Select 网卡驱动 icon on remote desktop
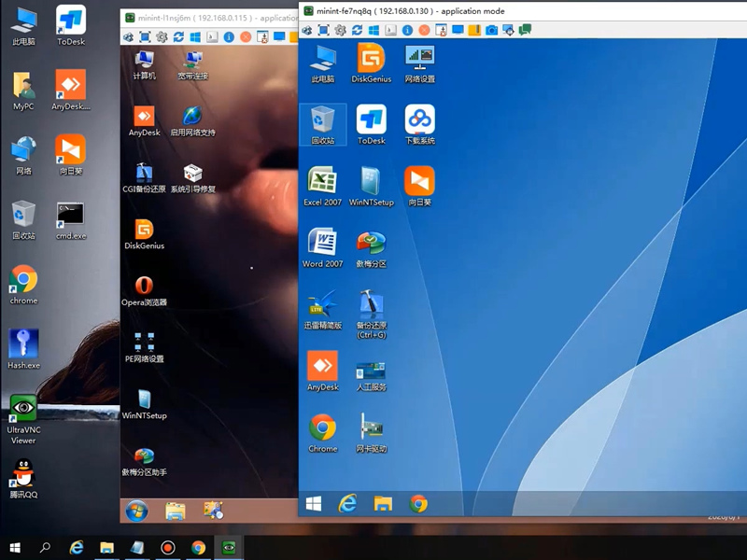747x560 pixels. click(371, 432)
